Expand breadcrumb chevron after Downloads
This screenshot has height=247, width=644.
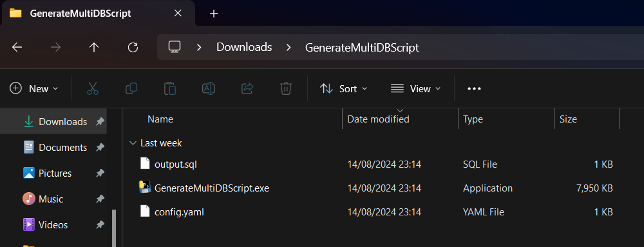pyautogui.click(x=289, y=47)
